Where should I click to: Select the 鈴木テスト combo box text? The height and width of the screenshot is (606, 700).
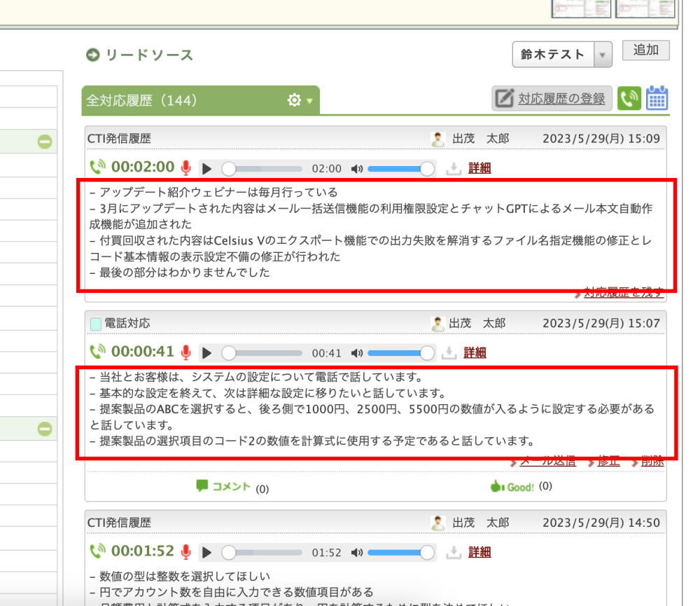(x=553, y=55)
